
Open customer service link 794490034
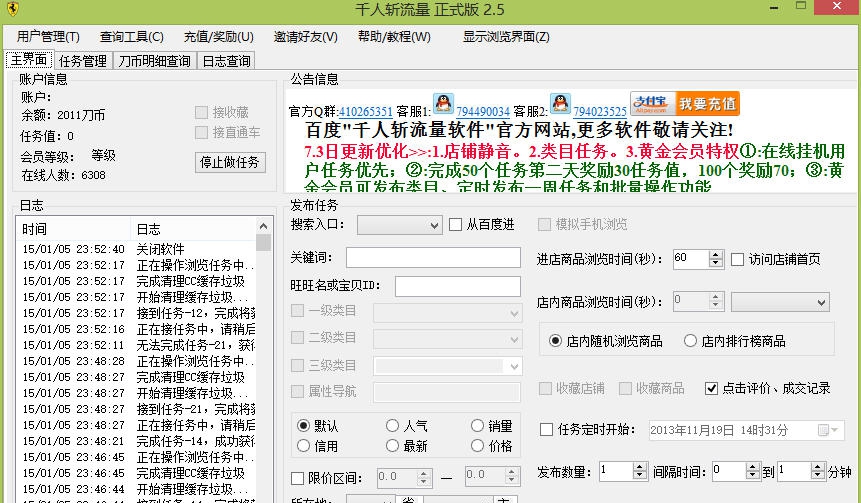[483, 112]
